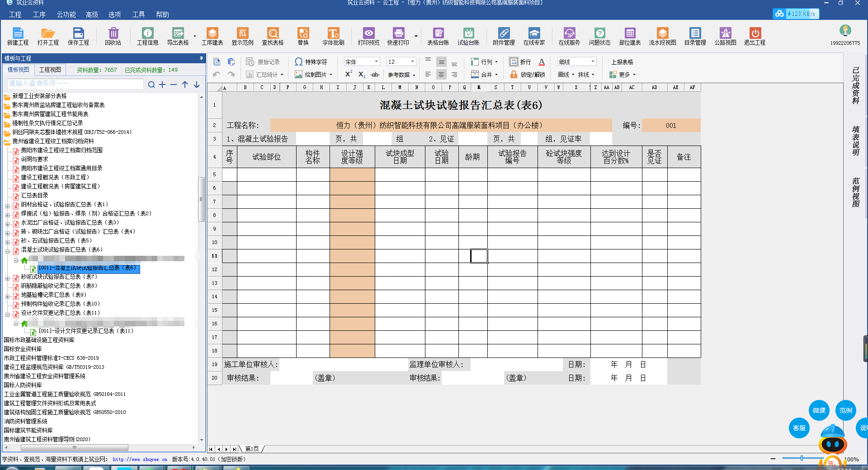Image resolution: width=868 pixels, height=470 pixels.
Task: Toggle horizontal center alignment
Action: point(441,75)
